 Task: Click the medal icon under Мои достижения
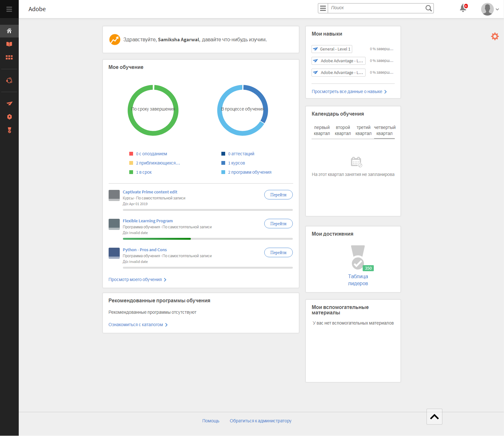358,257
